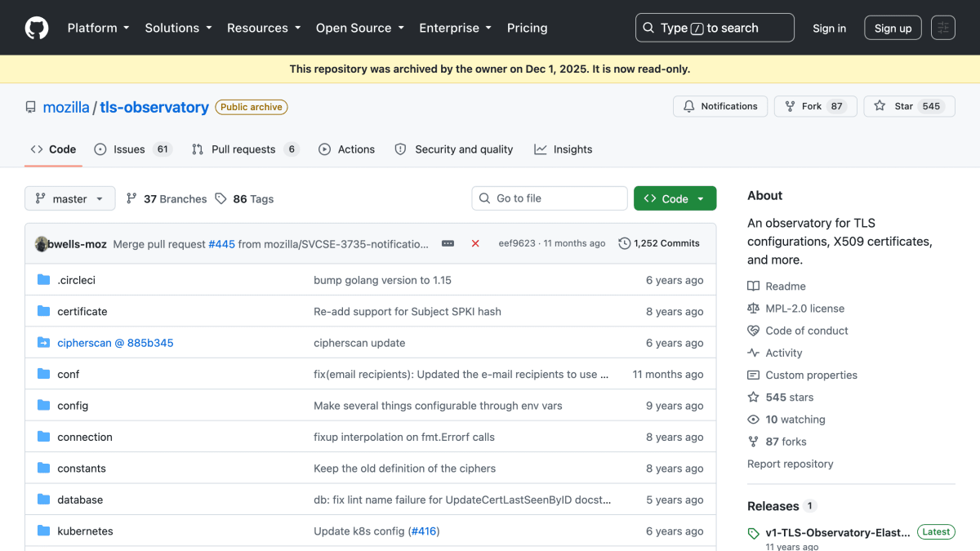Click the certificate folder icon
This screenshot has height=551, width=980.
pyautogui.click(x=43, y=311)
